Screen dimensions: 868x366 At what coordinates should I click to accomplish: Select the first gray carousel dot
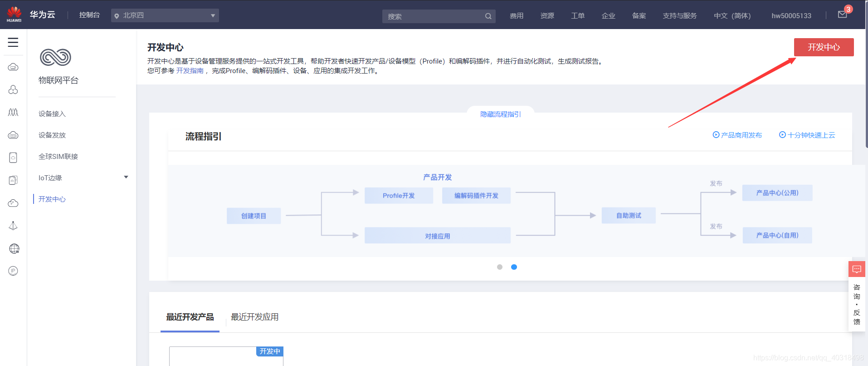pos(500,267)
